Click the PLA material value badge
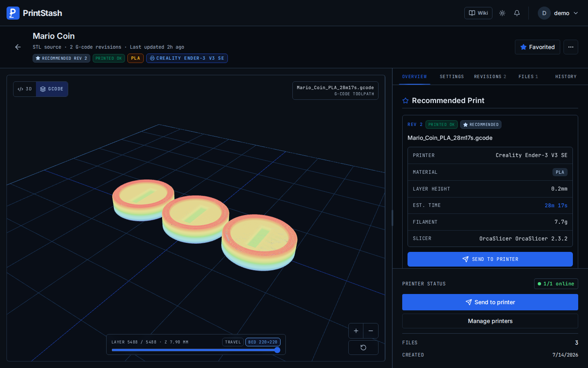This screenshot has width=588, height=368. click(x=560, y=172)
